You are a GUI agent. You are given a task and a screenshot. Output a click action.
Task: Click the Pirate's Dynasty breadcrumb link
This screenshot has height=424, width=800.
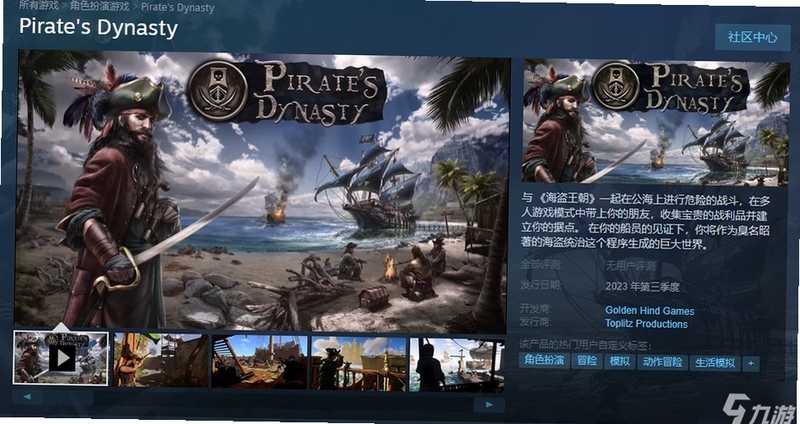178,8
